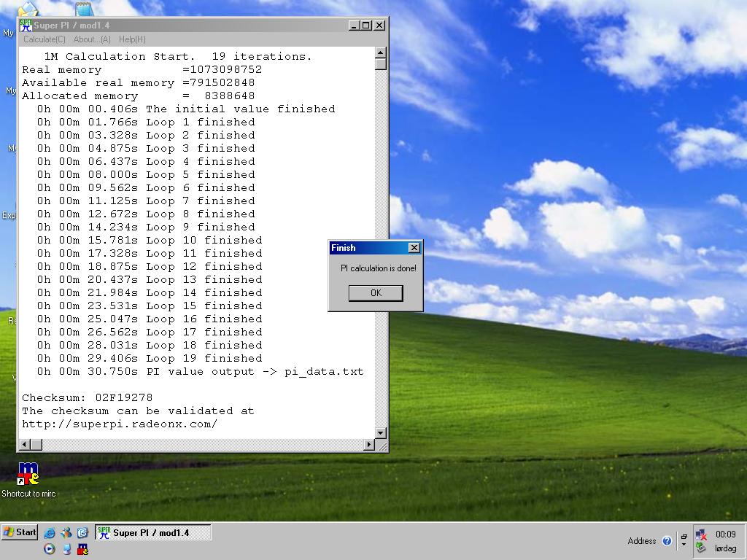Close the Super PI window
The height and width of the screenshot is (560, 747).
point(379,26)
